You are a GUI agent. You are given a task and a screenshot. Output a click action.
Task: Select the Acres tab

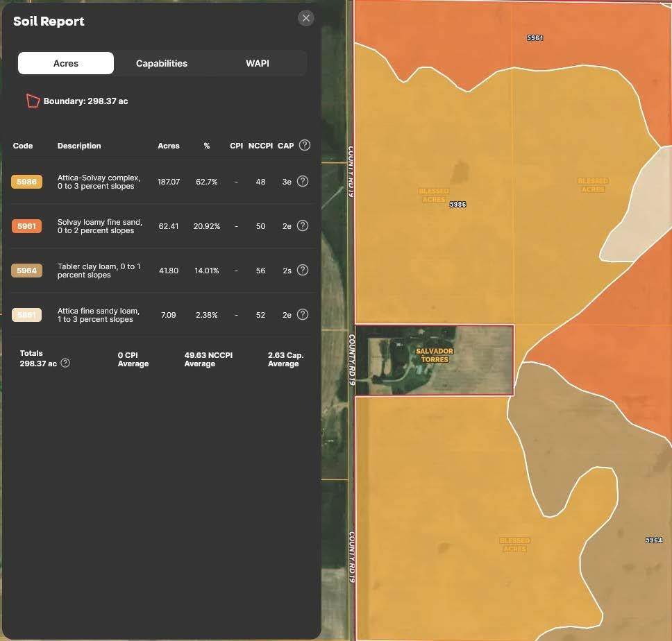point(66,63)
